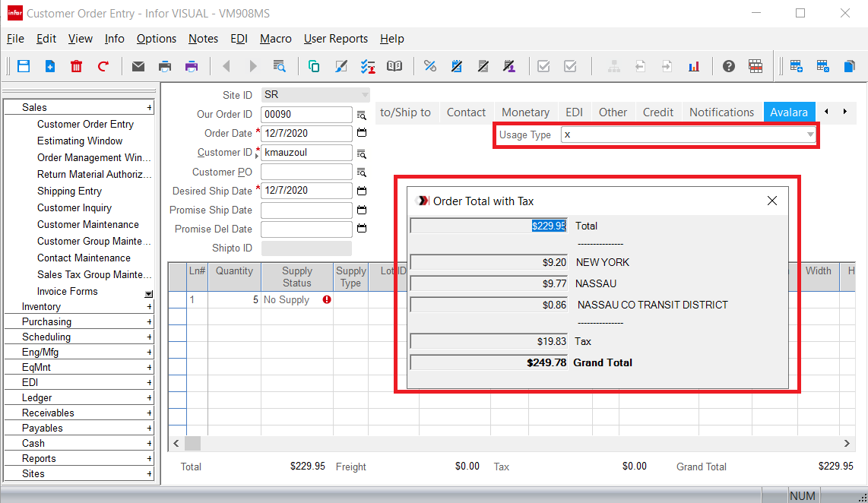Open Order Date calendar picker
Viewport: 868px width, 503px height.
tap(362, 133)
